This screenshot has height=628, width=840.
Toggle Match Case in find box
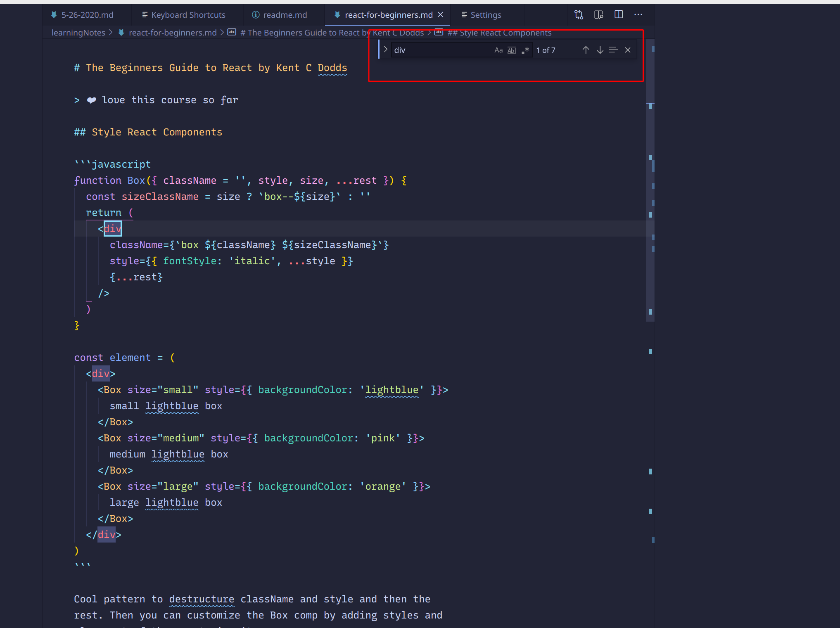click(x=498, y=50)
